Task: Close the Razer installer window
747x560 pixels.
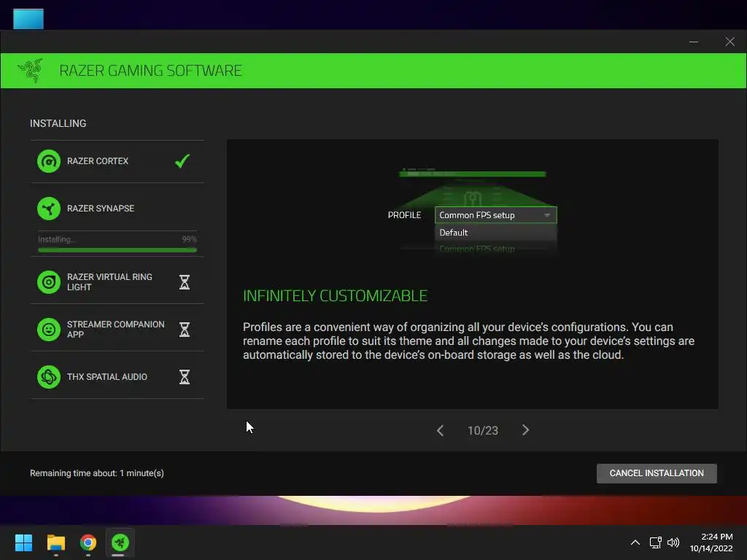Action: pos(729,42)
